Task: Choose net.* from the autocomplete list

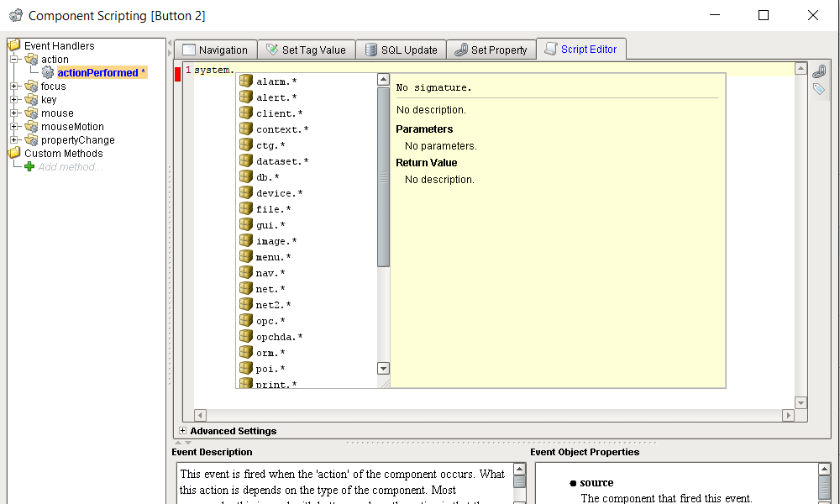Action: [307, 289]
